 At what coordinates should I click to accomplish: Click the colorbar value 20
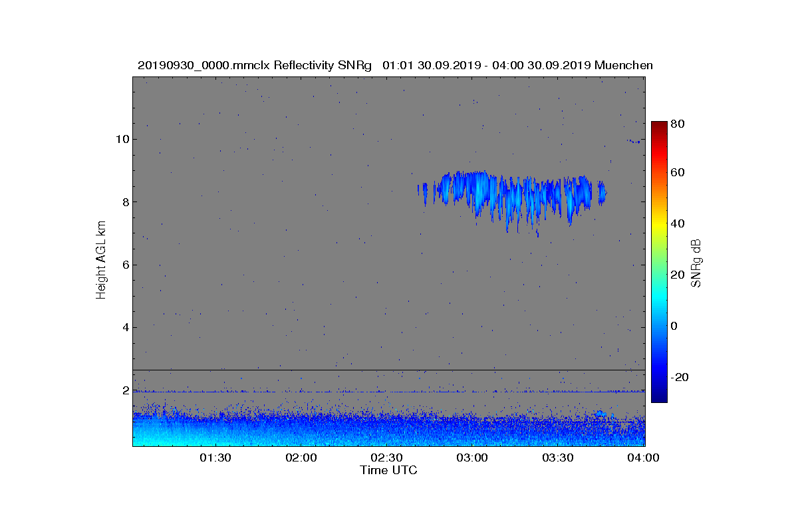[678, 275]
